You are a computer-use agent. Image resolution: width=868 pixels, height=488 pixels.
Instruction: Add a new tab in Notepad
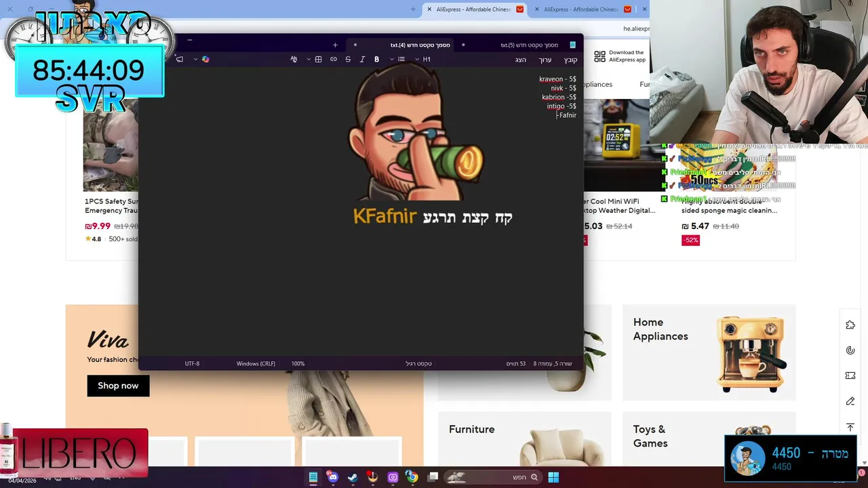[335, 45]
